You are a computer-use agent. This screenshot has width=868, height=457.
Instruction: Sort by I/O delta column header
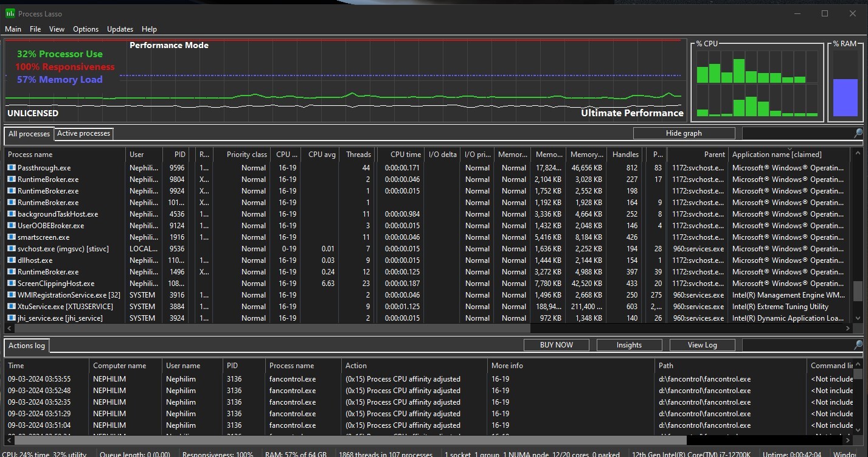[x=442, y=155]
